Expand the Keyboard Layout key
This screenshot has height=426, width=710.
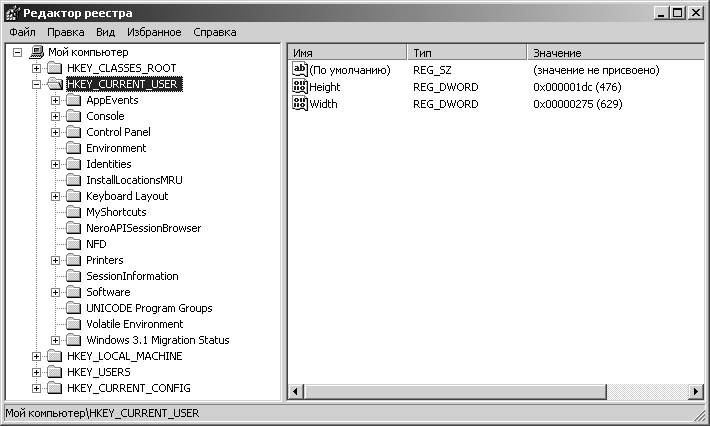click(x=56, y=196)
